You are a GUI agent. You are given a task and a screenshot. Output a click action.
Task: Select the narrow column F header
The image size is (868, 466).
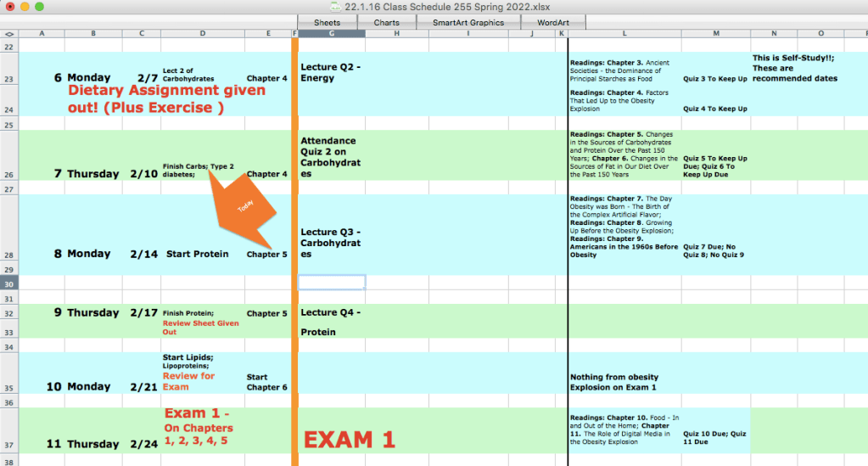(294, 34)
